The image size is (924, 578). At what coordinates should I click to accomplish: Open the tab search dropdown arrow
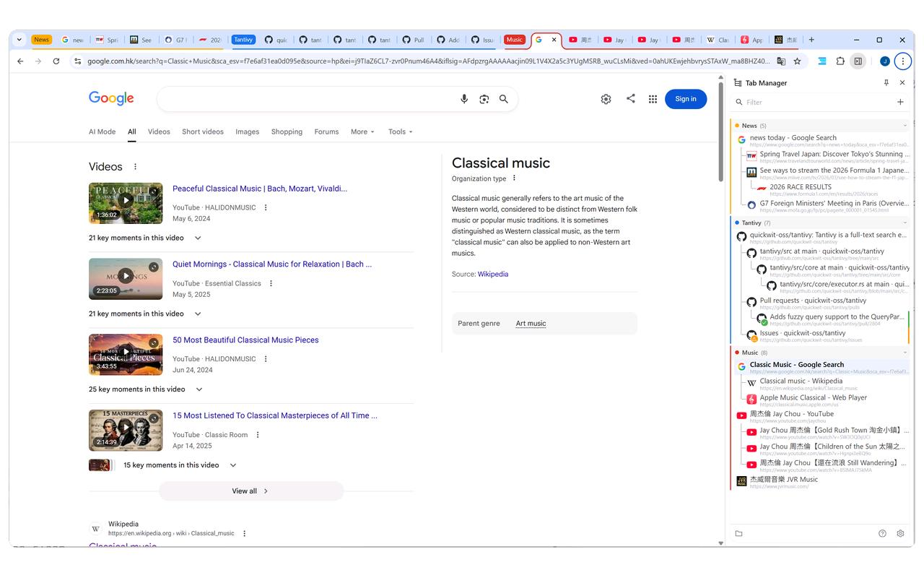[x=19, y=40]
